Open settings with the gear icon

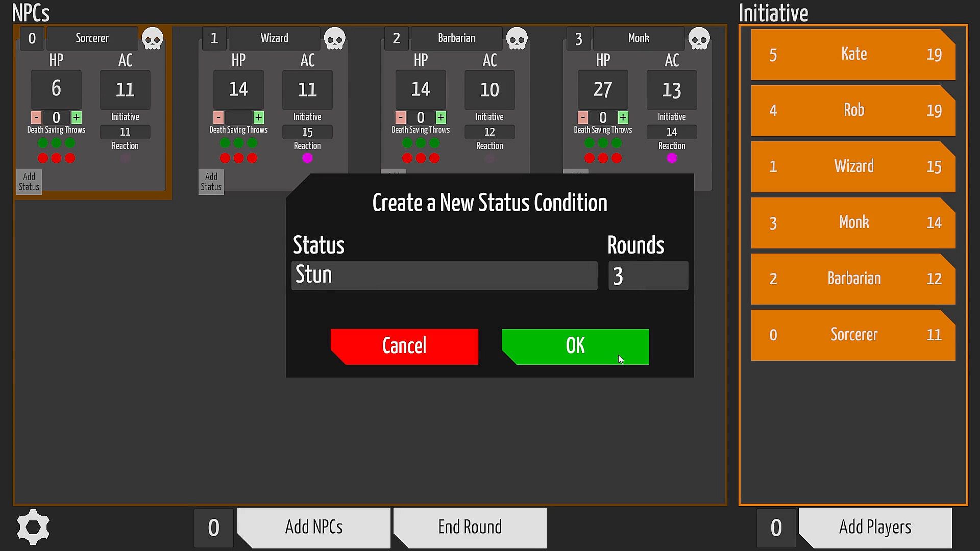point(33,527)
